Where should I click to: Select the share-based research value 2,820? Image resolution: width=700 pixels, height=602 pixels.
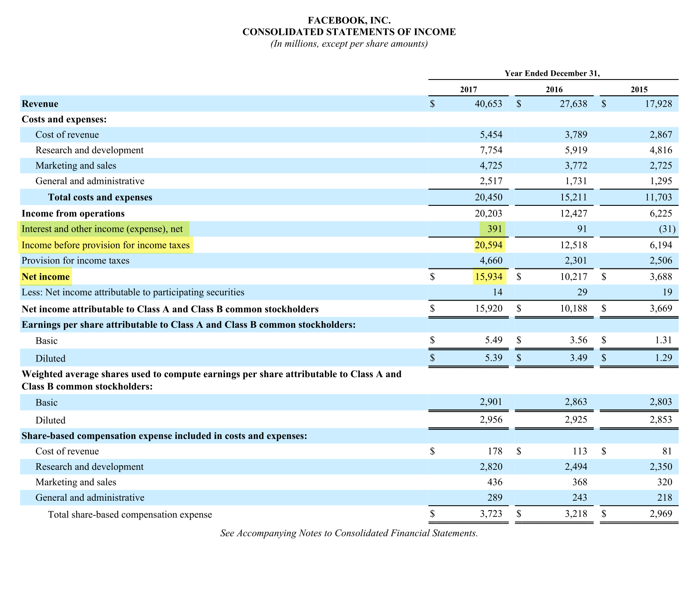coord(491,467)
